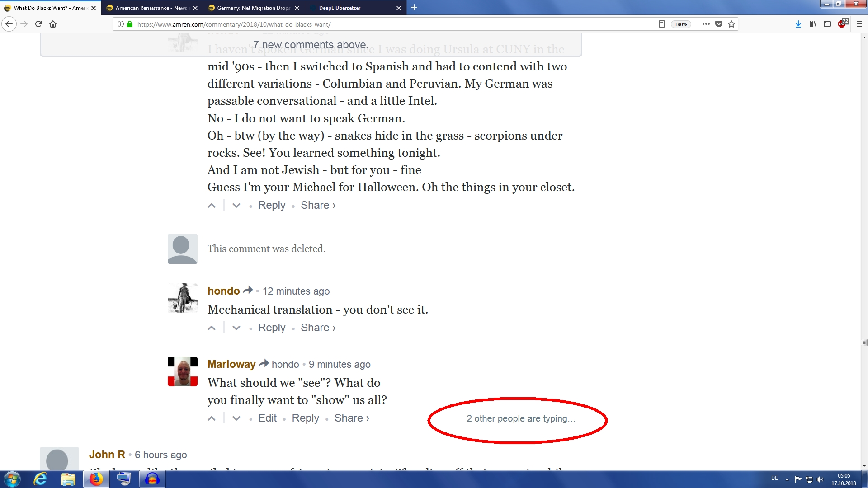View site security info for amren.com
The height and width of the screenshot is (488, 868).
pyautogui.click(x=121, y=24)
